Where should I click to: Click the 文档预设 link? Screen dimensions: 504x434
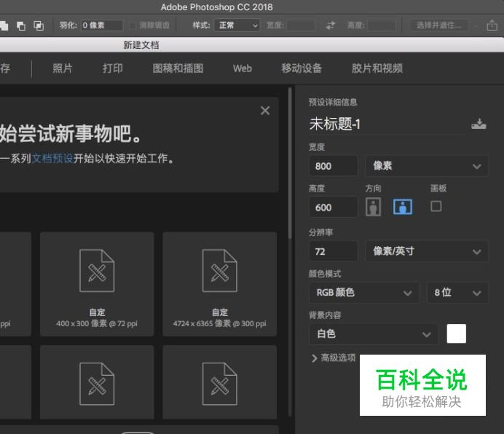click(x=52, y=159)
